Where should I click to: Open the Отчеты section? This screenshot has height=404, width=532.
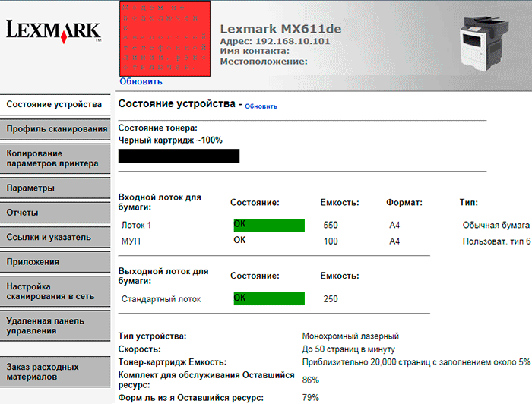[x=55, y=213]
